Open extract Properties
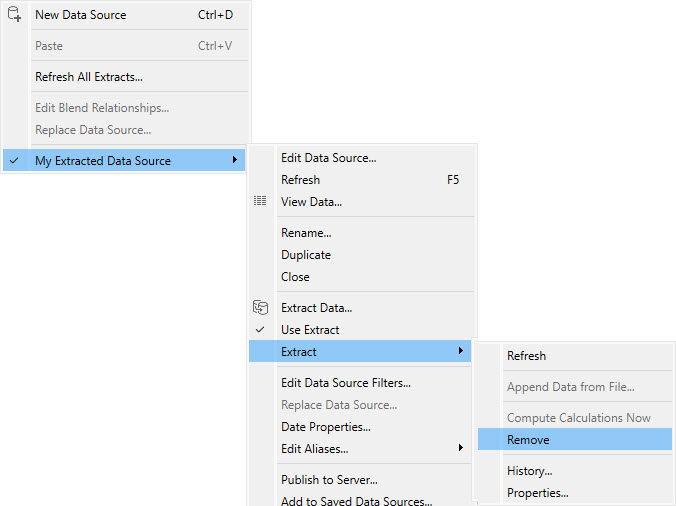This screenshot has width=676, height=506. (x=537, y=493)
